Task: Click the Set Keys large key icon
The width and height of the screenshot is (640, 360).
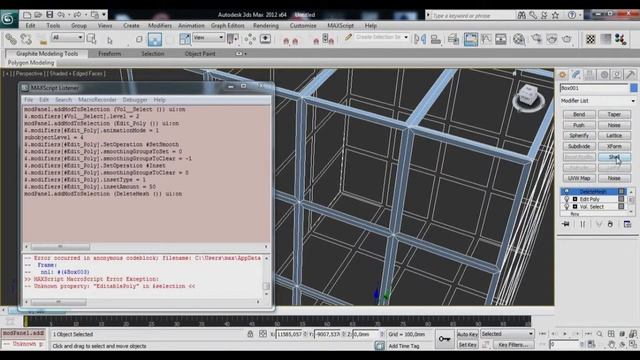Action: click(x=444, y=339)
